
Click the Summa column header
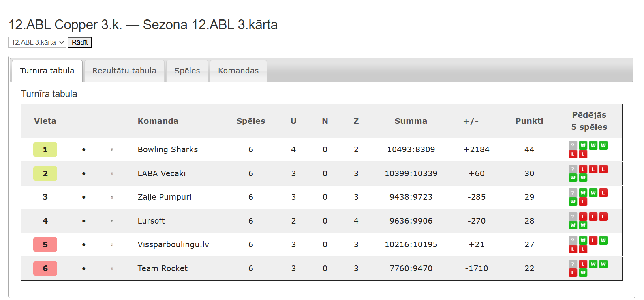click(x=411, y=121)
